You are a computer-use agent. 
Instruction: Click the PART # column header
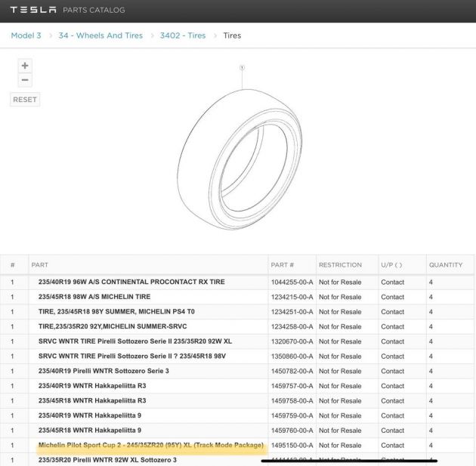point(283,265)
